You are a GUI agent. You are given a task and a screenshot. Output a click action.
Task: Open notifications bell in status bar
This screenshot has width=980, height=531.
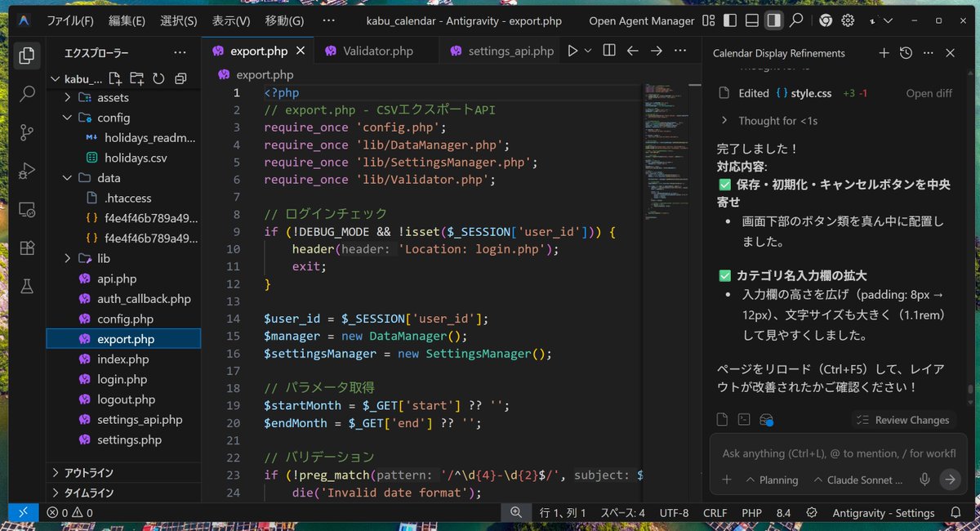[x=955, y=513]
